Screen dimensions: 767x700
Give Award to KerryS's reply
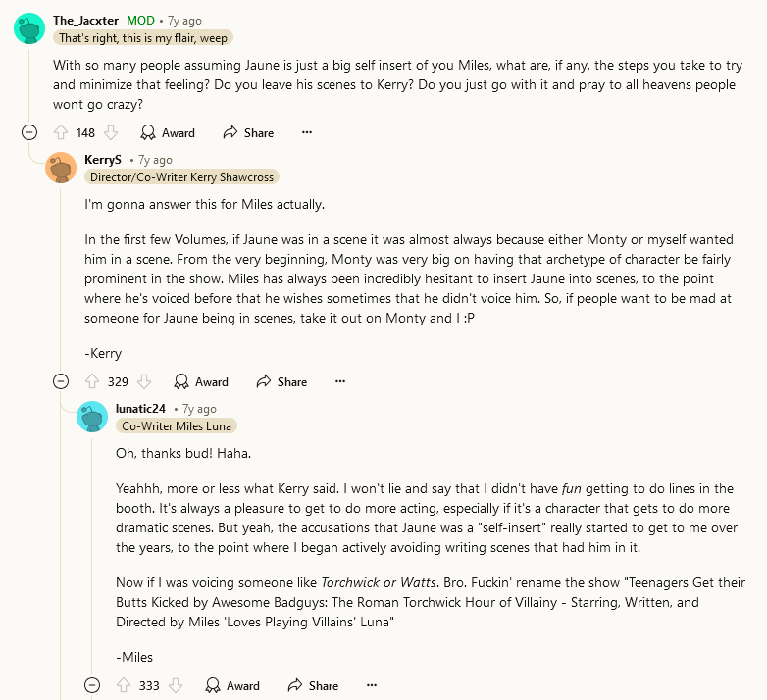[201, 381]
